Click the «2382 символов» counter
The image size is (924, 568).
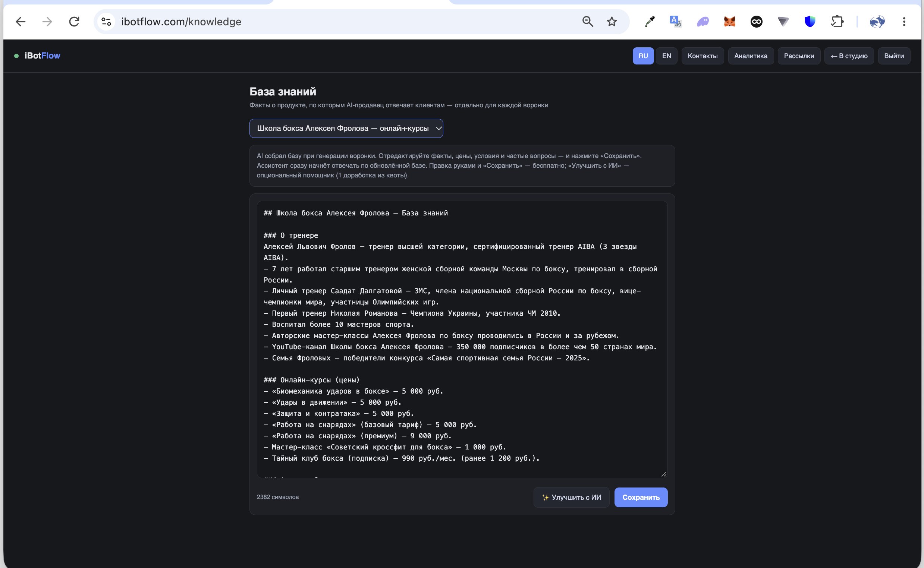click(x=278, y=497)
